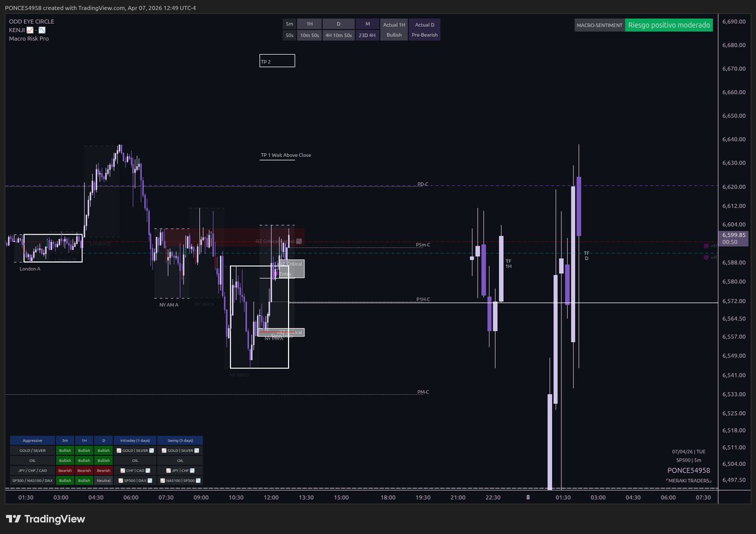Click the JPY / CHF / CAD row label
Screen dimensions: 756x534
(x=32, y=470)
